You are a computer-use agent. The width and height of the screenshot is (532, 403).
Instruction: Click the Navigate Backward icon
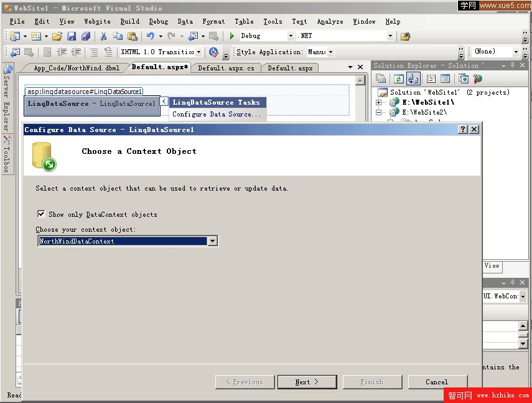point(194,36)
